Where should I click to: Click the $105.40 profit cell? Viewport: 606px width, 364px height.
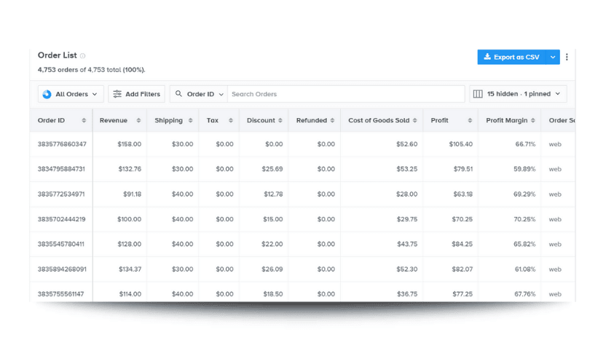click(x=460, y=144)
